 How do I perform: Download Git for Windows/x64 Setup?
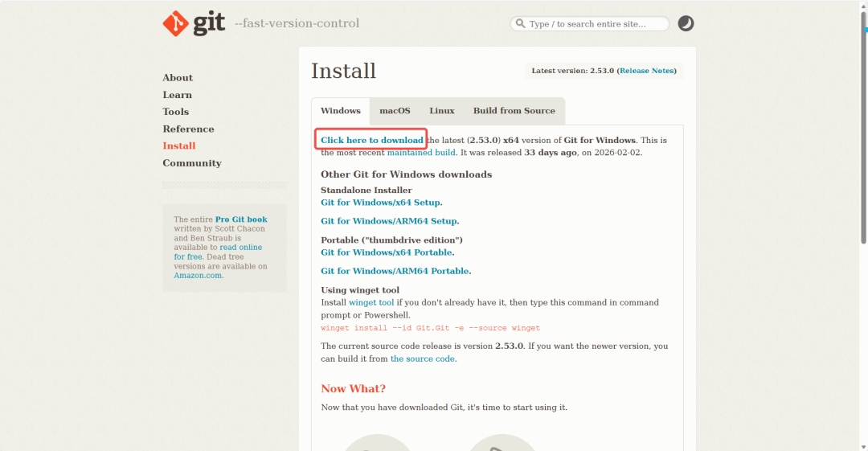pyautogui.click(x=381, y=203)
